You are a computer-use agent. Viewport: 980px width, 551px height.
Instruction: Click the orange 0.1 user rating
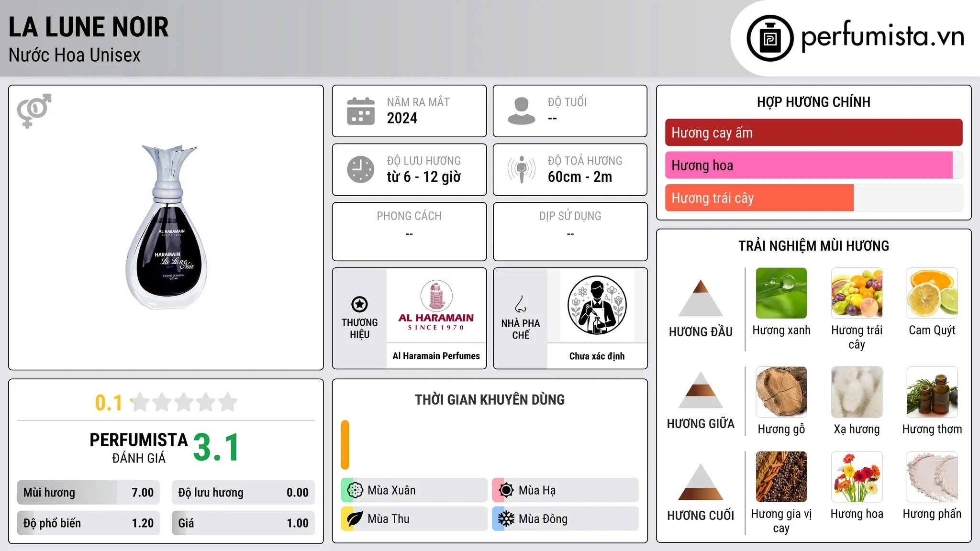pyautogui.click(x=109, y=403)
